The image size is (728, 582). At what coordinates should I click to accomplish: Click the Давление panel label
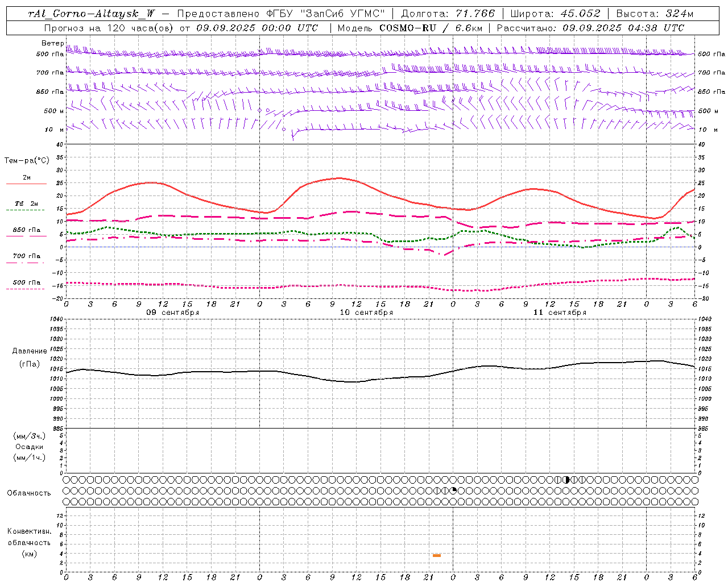(x=30, y=351)
